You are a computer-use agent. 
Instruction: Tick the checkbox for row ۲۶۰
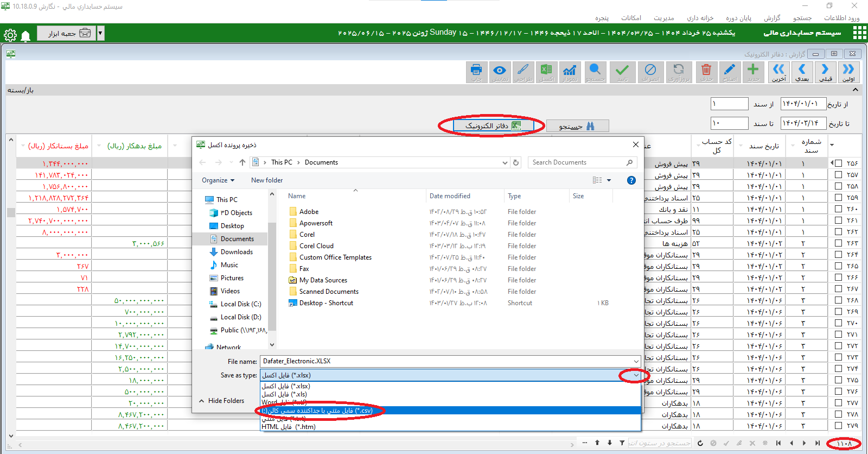pyautogui.click(x=839, y=209)
